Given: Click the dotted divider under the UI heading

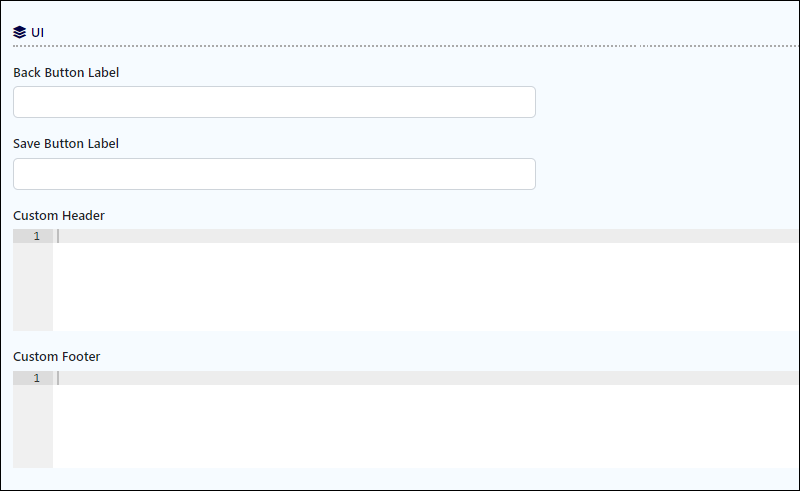Looking at the screenshot, I should [x=406, y=46].
